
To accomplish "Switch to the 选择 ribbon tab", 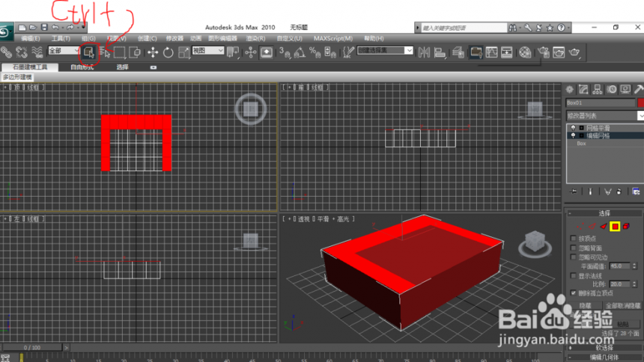I will [122, 67].
